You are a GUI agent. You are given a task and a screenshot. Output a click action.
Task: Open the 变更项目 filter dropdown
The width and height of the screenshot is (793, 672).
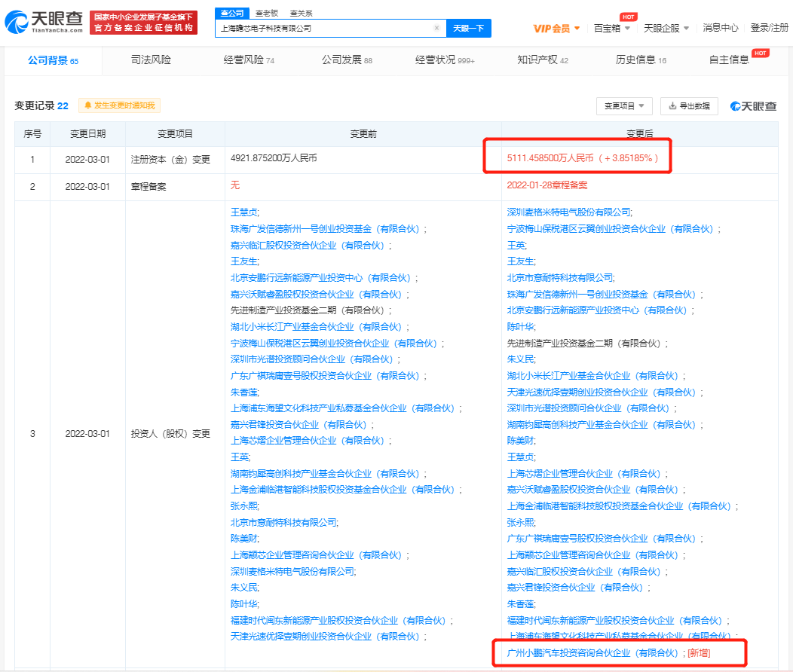tap(624, 106)
